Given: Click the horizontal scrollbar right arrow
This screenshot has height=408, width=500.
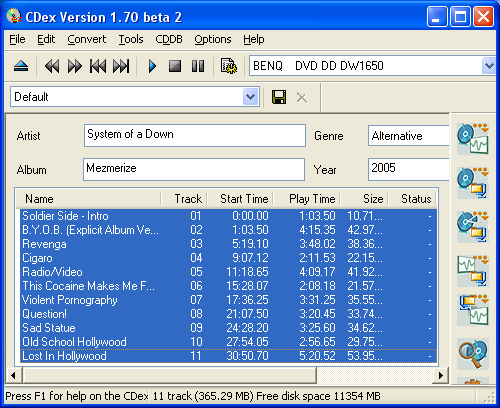Looking at the screenshot, I should click(441, 375).
